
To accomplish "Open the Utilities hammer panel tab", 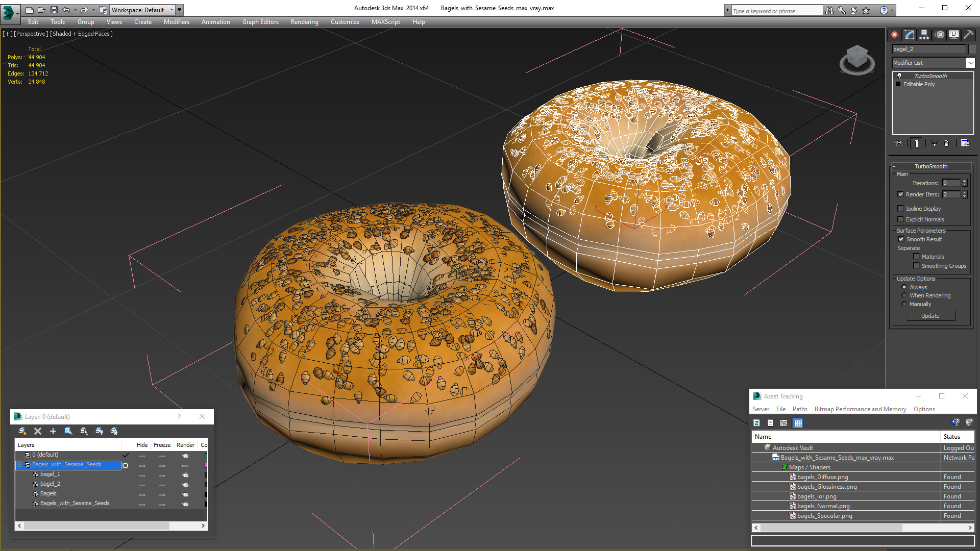I will pos(968,35).
